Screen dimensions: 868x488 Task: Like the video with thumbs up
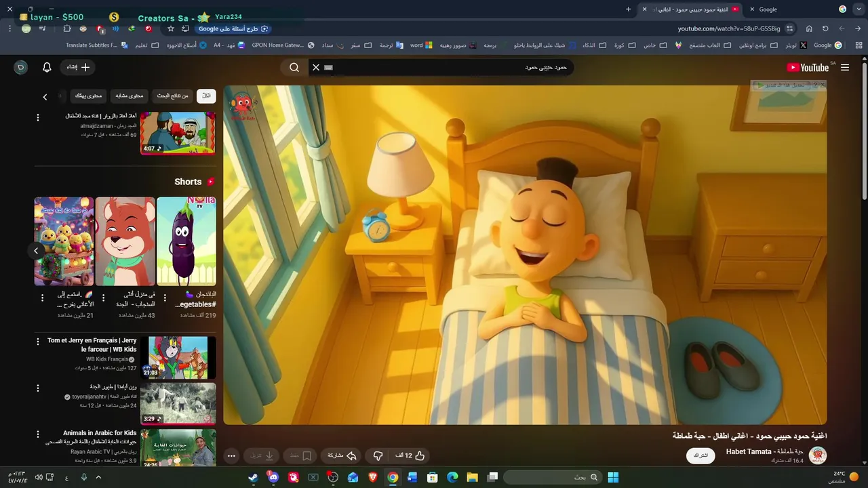[411, 455]
